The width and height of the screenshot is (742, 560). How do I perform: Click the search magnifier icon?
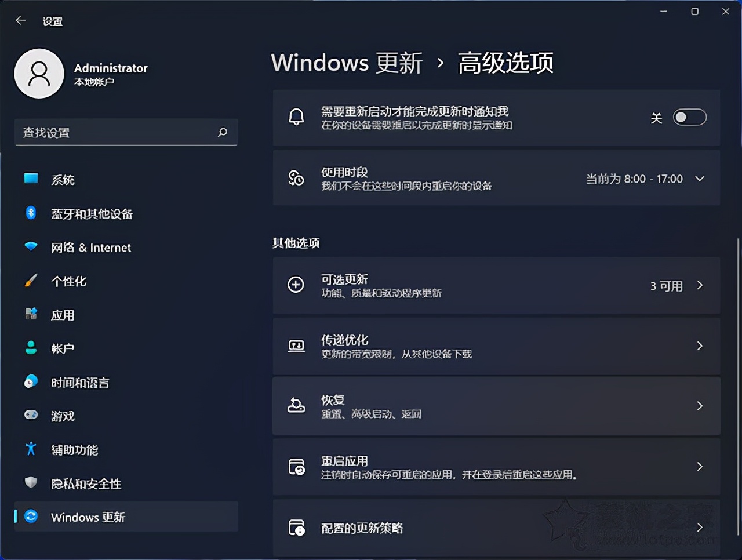[x=222, y=133]
